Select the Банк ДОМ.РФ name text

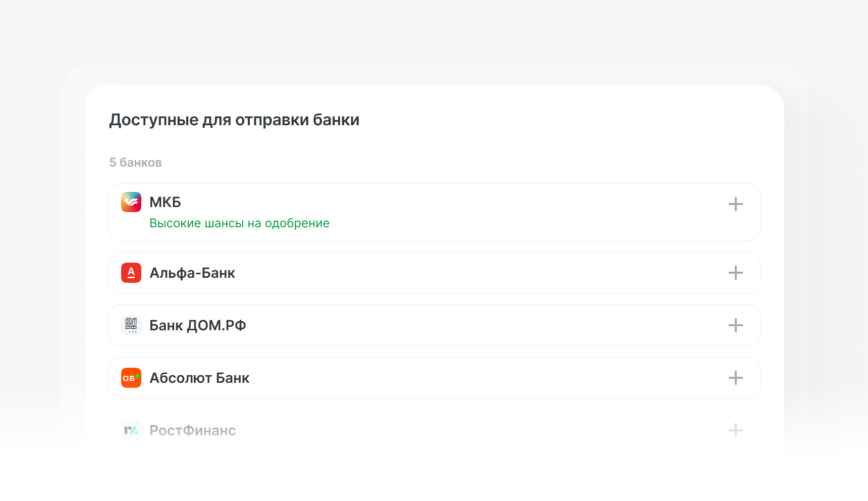tap(198, 325)
